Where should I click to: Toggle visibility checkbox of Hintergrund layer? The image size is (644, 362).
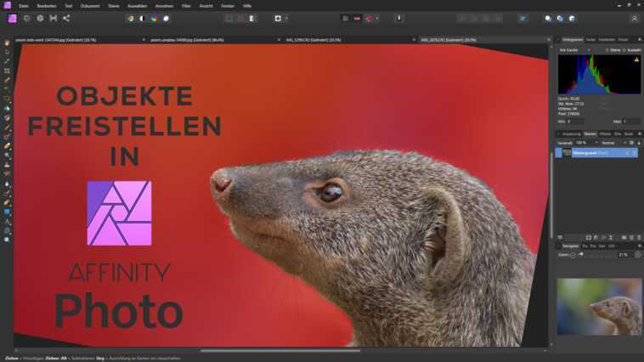634,153
